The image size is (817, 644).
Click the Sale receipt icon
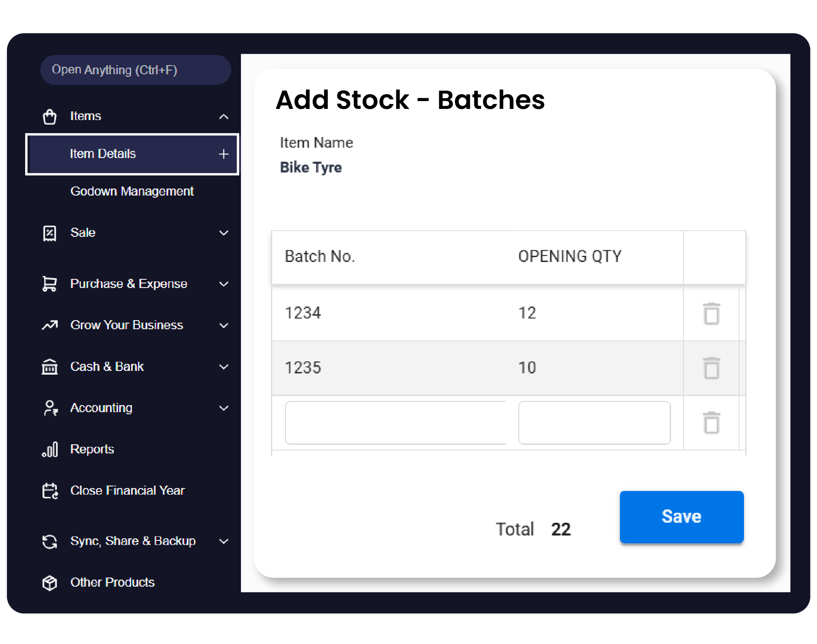pos(49,233)
